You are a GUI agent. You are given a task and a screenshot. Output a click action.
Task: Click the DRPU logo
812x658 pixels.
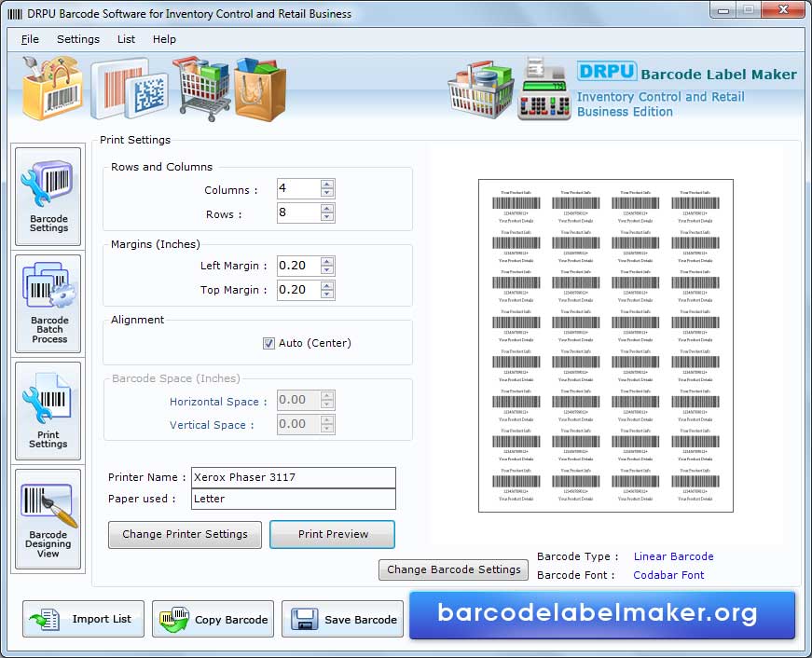606,72
